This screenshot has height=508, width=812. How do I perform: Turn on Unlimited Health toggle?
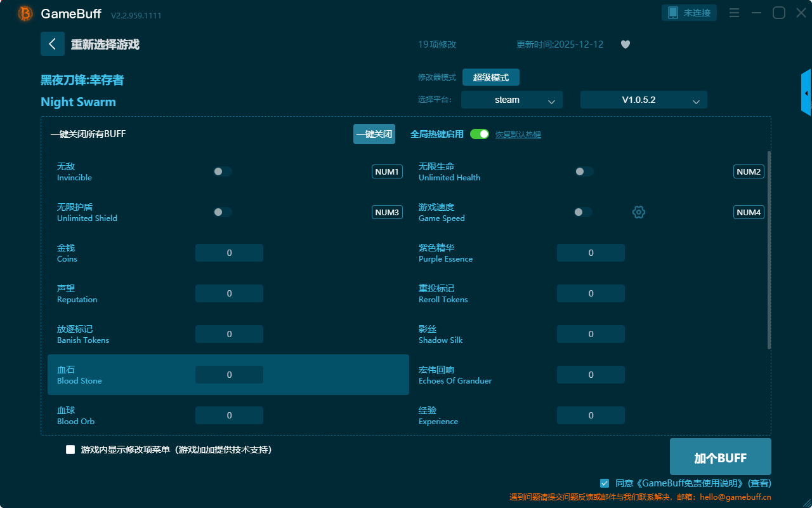tap(584, 171)
